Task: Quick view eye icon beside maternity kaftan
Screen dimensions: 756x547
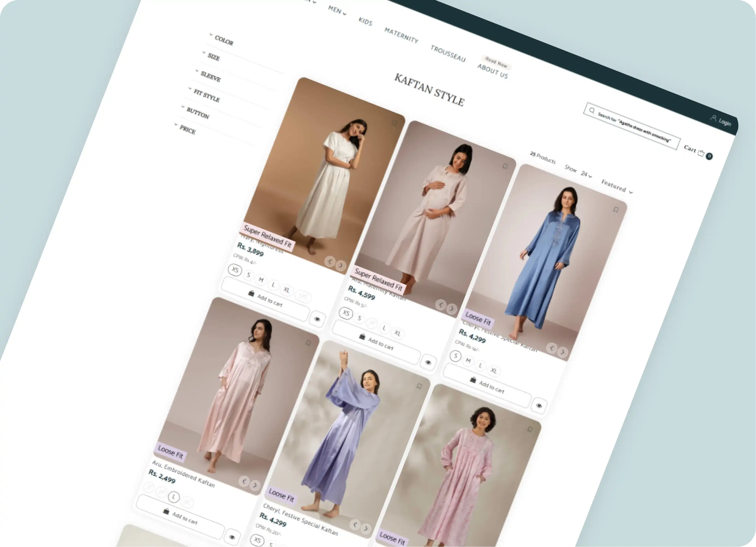Action: tap(428, 362)
